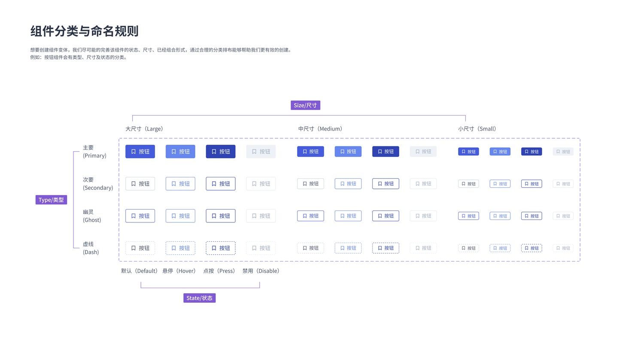Click the large dash default button
Screen dimensions: 644x362
[140, 248]
